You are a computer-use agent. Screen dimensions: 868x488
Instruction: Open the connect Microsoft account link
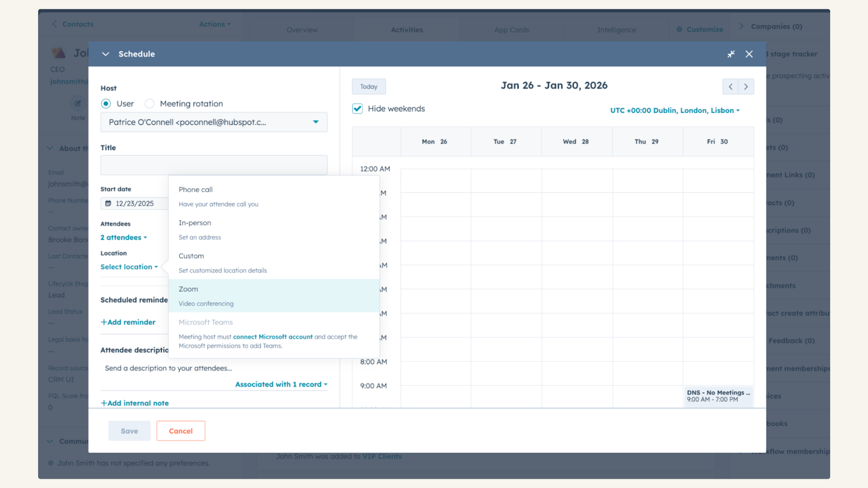[272, 337]
